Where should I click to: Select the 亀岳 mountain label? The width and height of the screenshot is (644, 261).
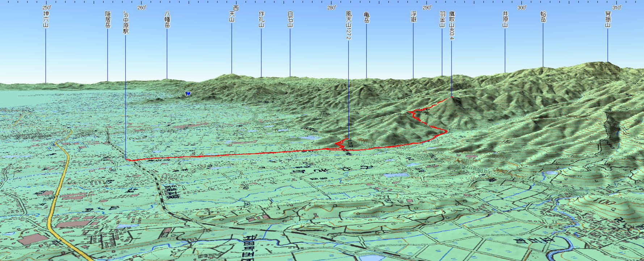pyautogui.click(x=366, y=17)
